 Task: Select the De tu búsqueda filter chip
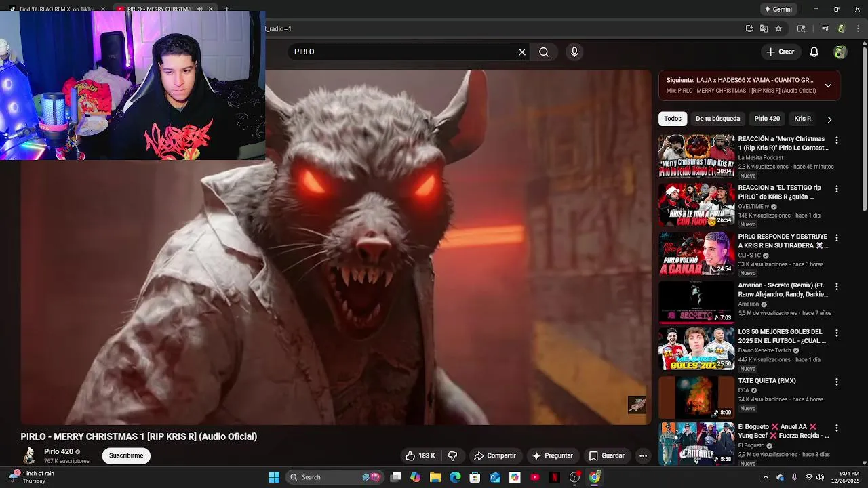click(x=717, y=119)
